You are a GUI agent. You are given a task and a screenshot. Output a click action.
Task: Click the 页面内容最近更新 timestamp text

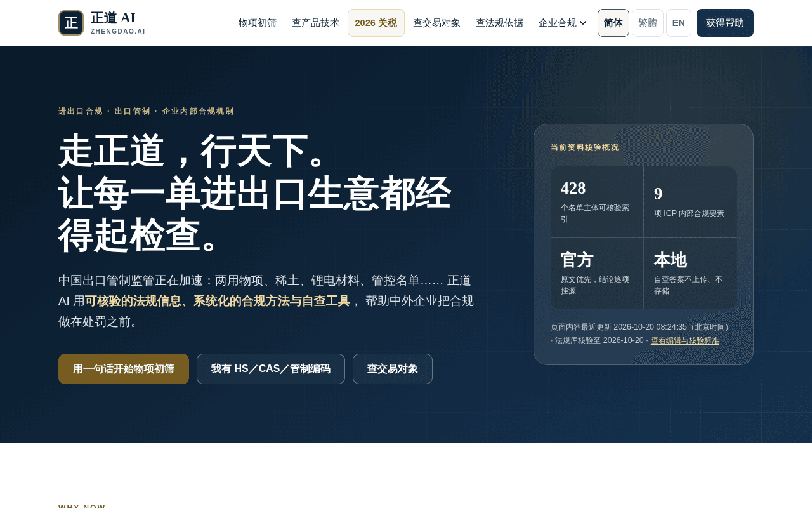tap(642, 327)
